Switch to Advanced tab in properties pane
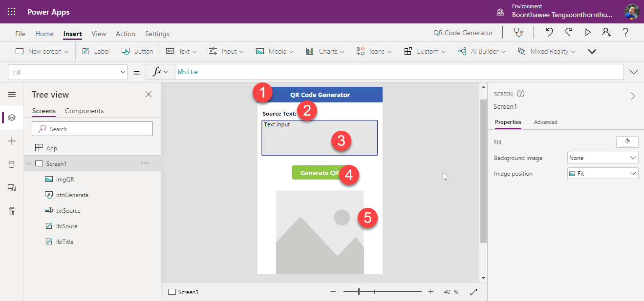Image resolution: width=644 pixels, height=301 pixels. (x=546, y=122)
